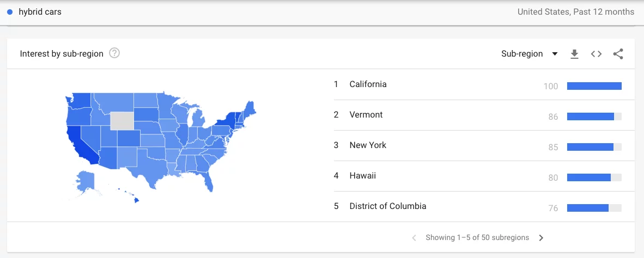
Task: Click the California interest bar showing 100
Action: pos(594,86)
